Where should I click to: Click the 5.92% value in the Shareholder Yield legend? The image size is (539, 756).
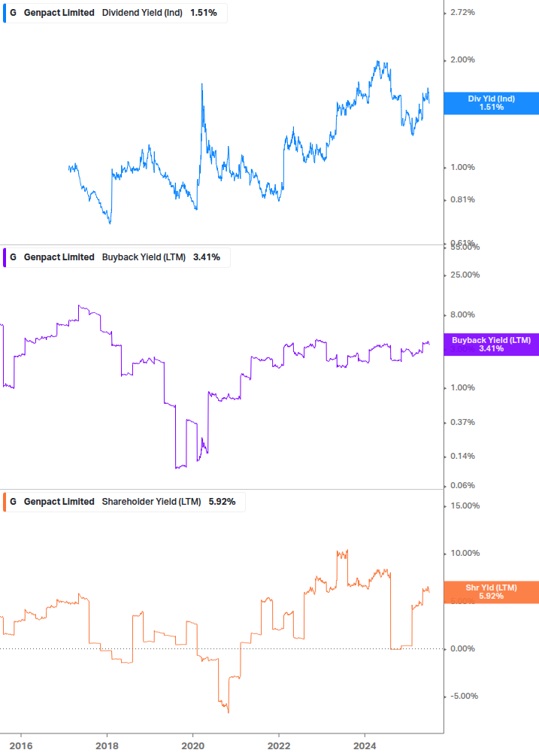[x=222, y=502]
